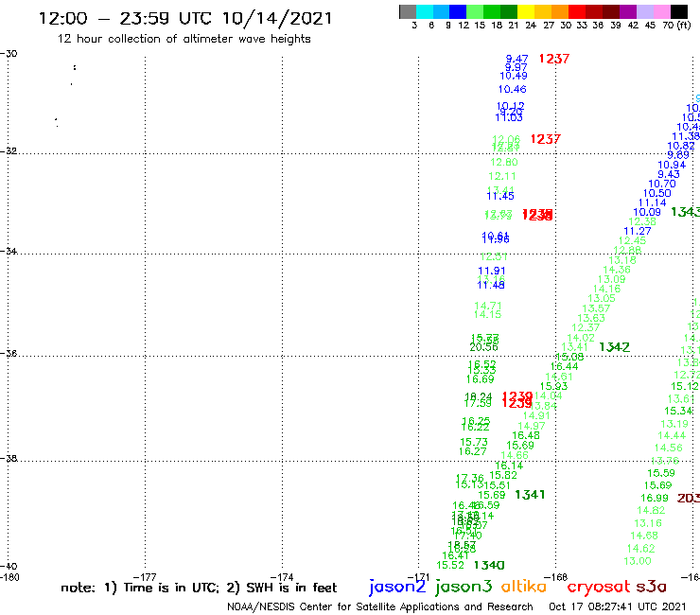Image resolution: width=700 pixels, height=615 pixels.
Task: Click the green wave height value '13.57'
Action: 596,308
